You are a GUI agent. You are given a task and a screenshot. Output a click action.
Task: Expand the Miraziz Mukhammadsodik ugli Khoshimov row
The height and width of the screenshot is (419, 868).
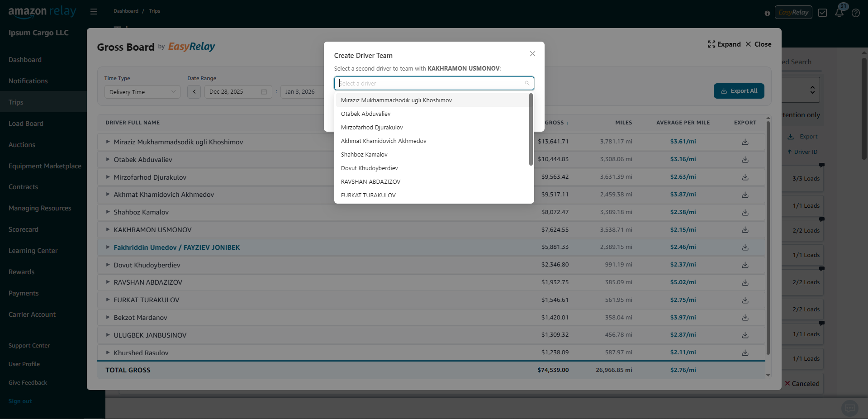(x=108, y=142)
